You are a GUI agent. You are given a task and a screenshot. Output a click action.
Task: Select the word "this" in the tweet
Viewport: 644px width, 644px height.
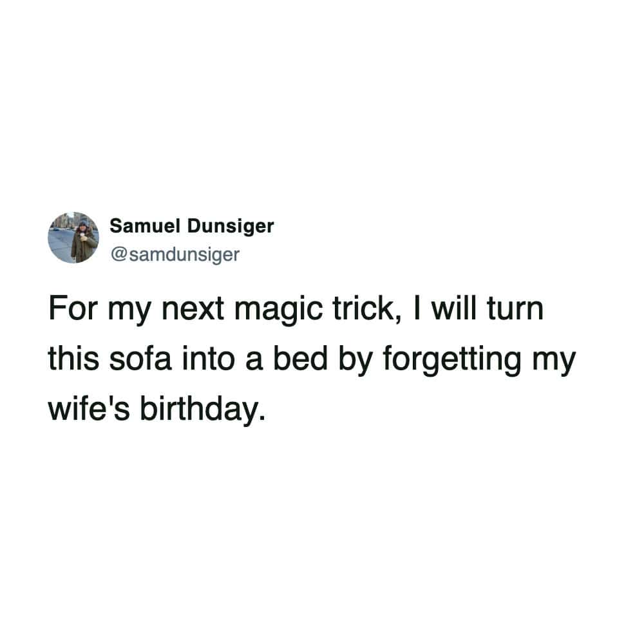point(73,359)
